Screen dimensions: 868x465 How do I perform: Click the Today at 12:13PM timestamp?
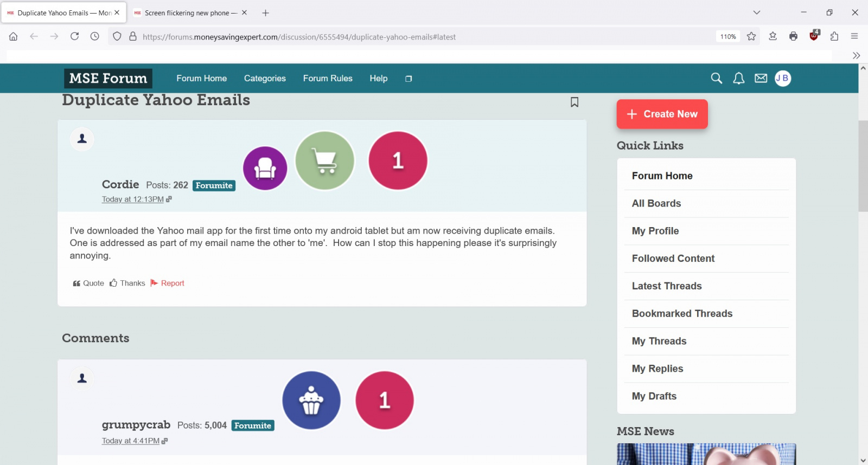coord(133,199)
